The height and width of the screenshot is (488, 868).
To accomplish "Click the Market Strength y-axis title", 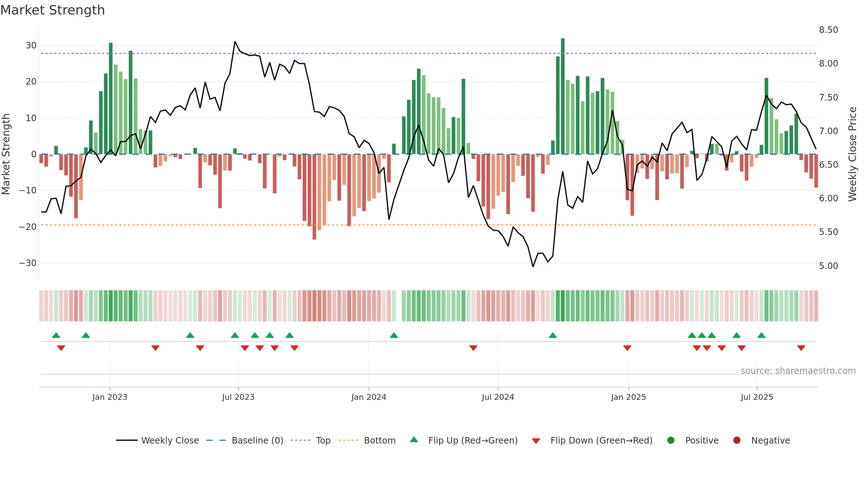I will coord(6,154).
